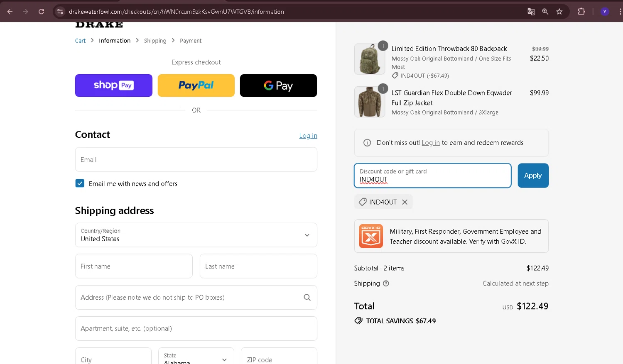
Task: Click the City field
Action: point(113,356)
